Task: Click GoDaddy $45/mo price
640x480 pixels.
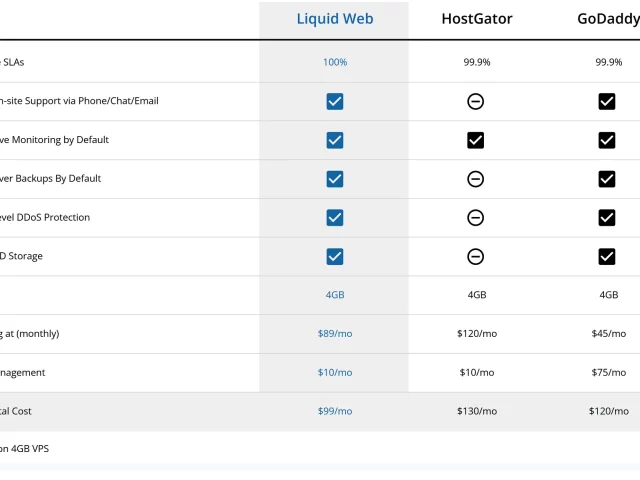Action: pos(609,333)
